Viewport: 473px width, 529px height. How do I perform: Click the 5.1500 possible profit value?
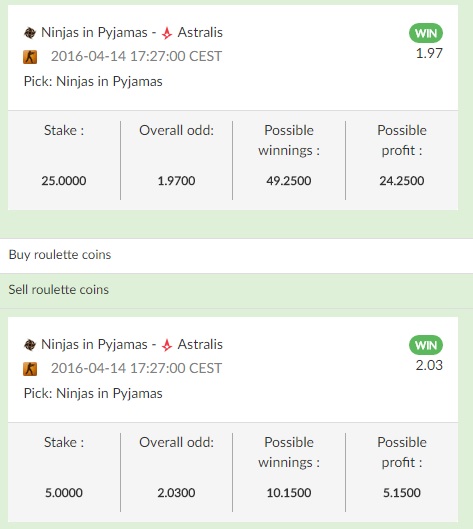pyautogui.click(x=401, y=493)
